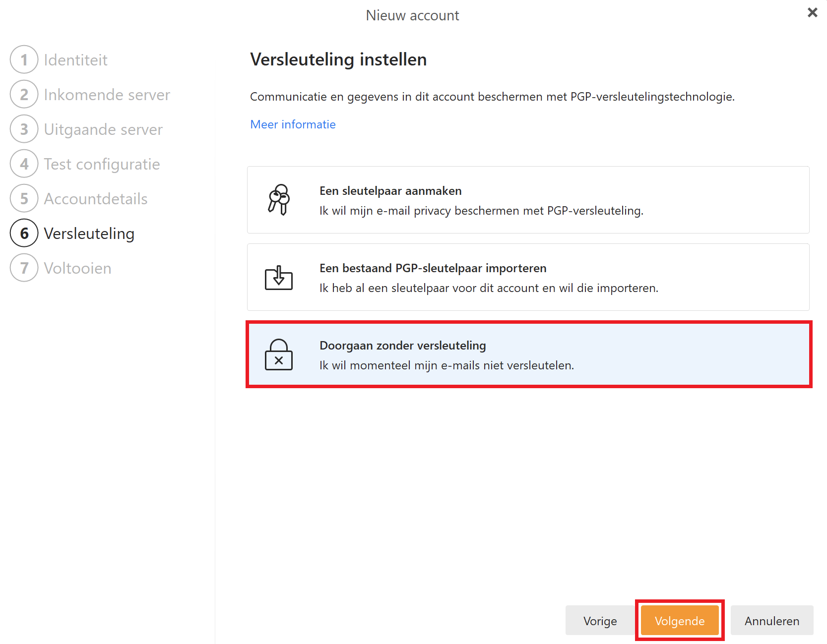
Task: Click the step 2 number circle
Action: point(24,95)
